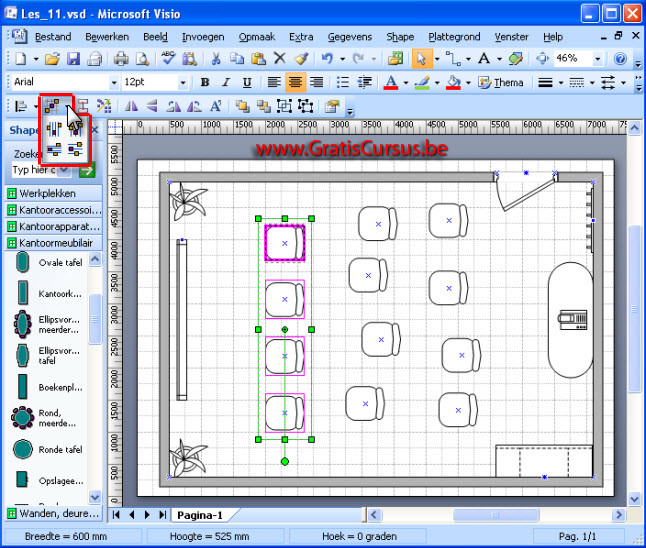Open the Bewerken menu
This screenshot has width=646, height=548.
tap(107, 37)
